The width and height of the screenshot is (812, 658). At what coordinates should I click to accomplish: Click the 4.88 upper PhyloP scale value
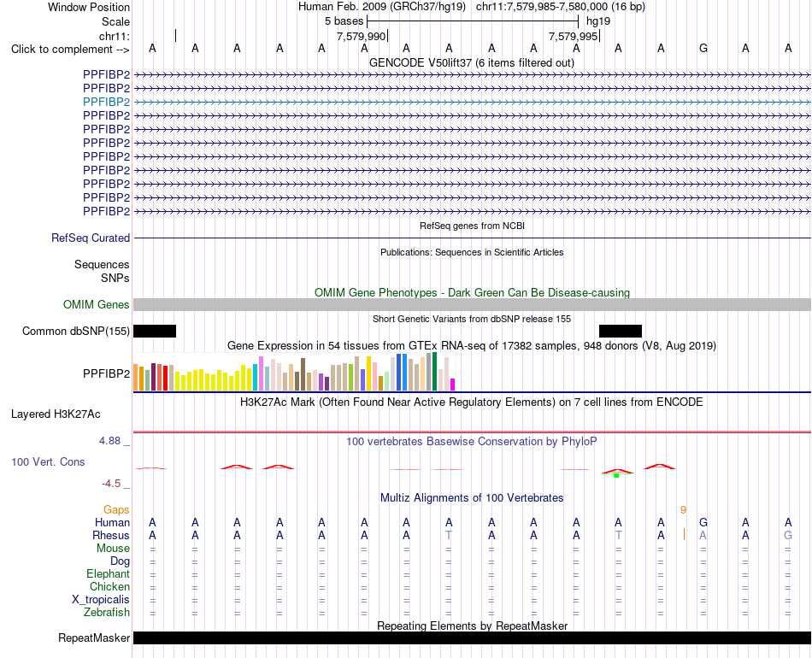pos(109,441)
